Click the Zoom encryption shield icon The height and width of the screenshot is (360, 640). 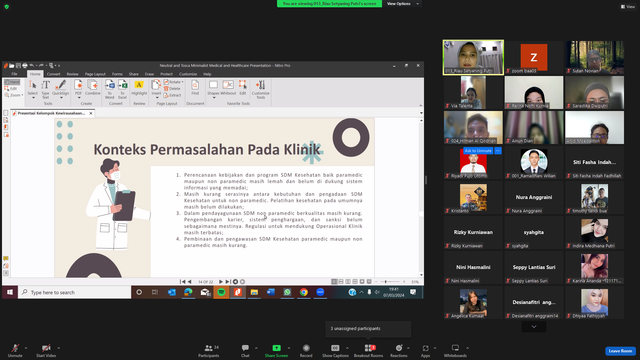pos(7,7)
